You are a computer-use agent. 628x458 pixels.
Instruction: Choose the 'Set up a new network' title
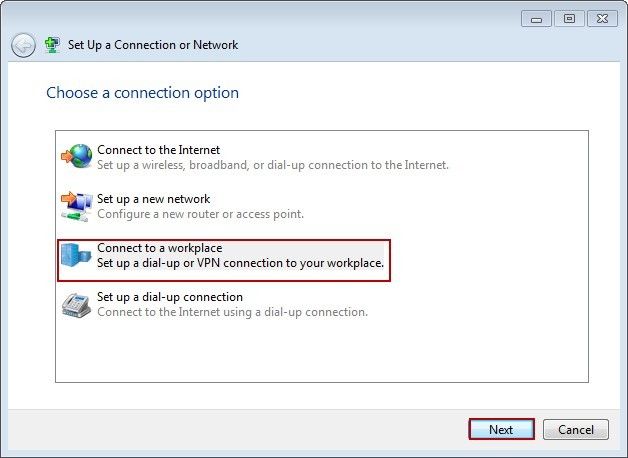(x=153, y=199)
